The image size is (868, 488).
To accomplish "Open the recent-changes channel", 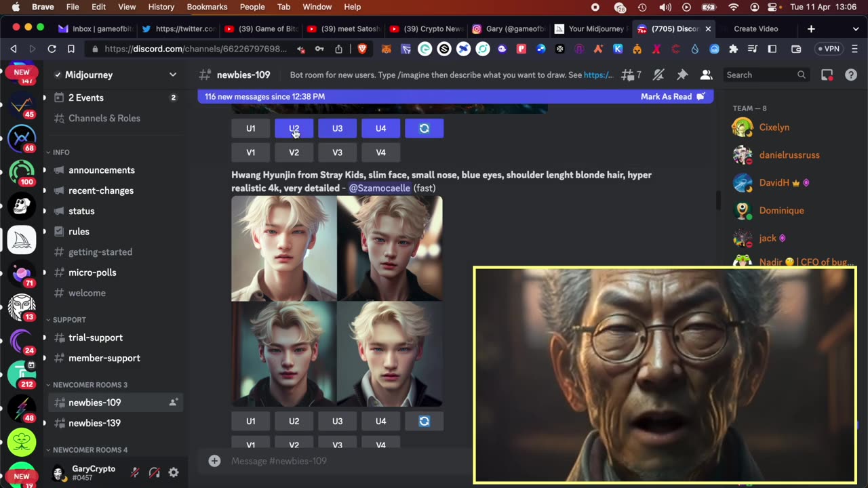I will tap(101, 190).
